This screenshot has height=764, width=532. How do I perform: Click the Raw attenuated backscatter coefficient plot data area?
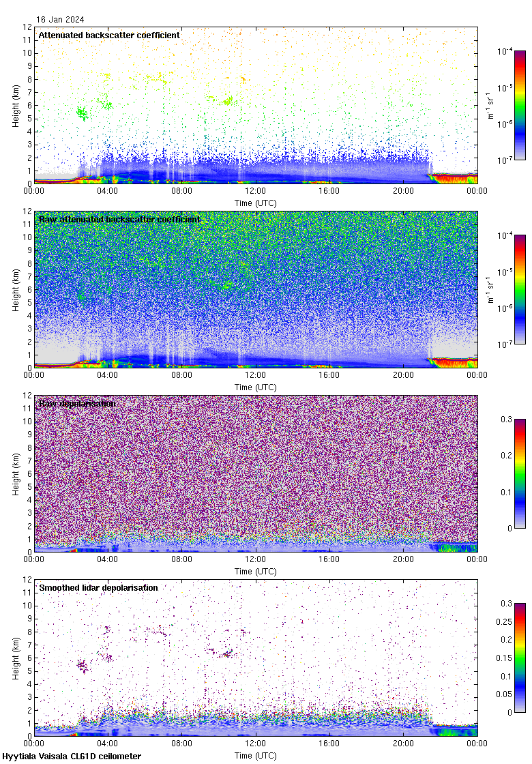click(x=256, y=289)
